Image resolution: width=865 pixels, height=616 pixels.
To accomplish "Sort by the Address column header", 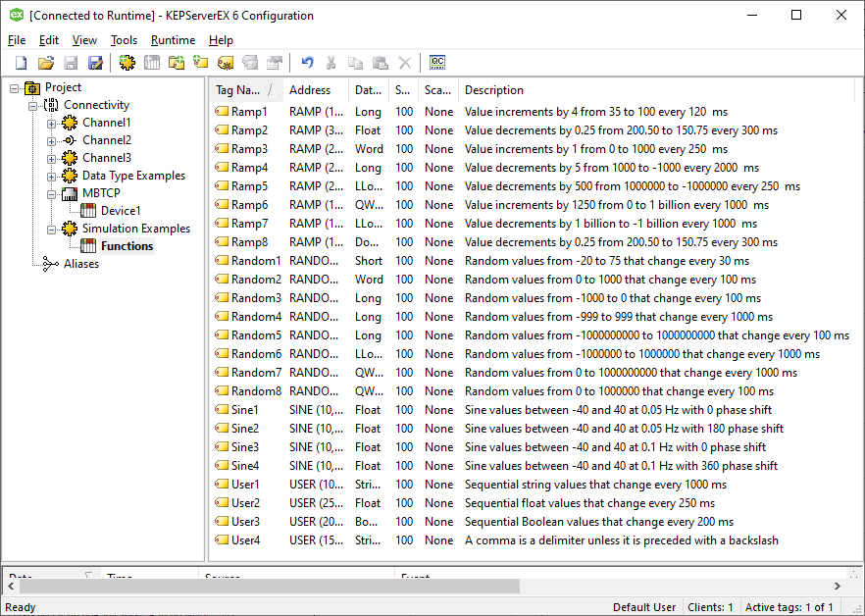I will [x=316, y=90].
